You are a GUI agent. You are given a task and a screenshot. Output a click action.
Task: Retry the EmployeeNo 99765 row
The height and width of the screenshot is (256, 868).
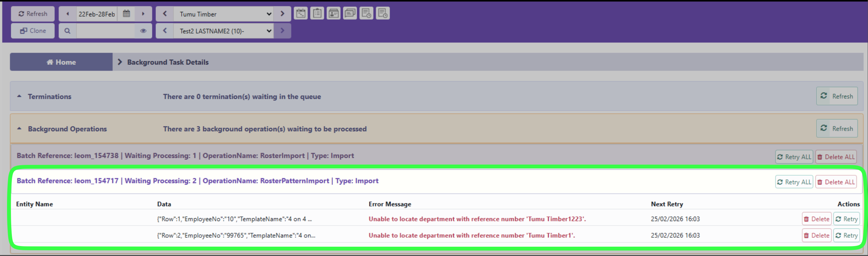(x=847, y=235)
